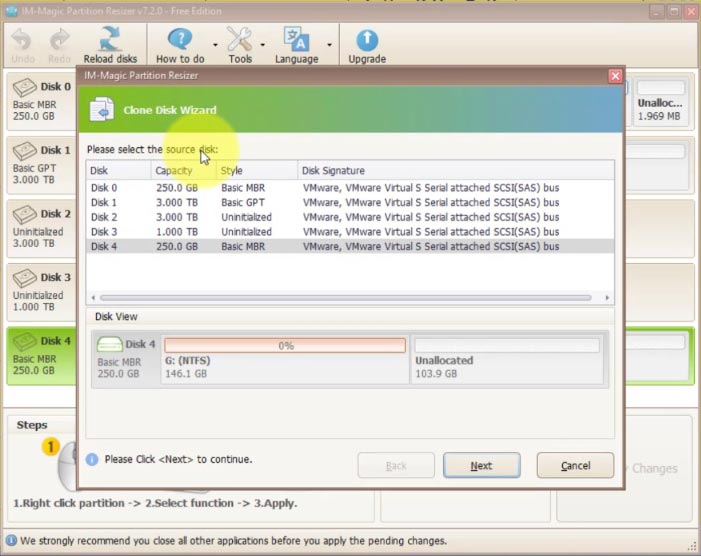This screenshot has width=701, height=556.
Task: Click the Redo toolbar icon
Action: 60,40
